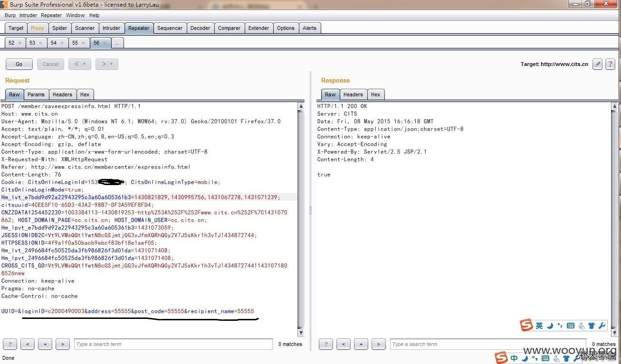Viewport: 621px width, 364px height.
Task: Click request search next '>' button
Action: coord(63,344)
